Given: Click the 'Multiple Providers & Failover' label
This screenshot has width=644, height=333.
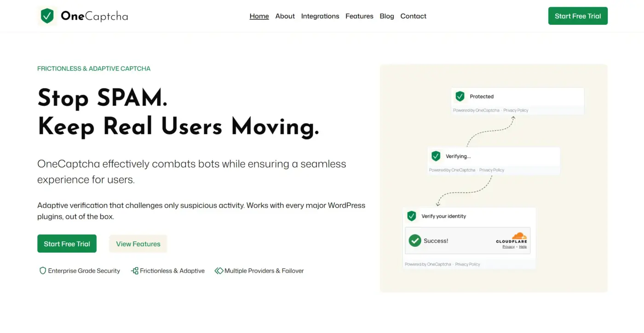Looking at the screenshot, I should (x=264, y=271).
